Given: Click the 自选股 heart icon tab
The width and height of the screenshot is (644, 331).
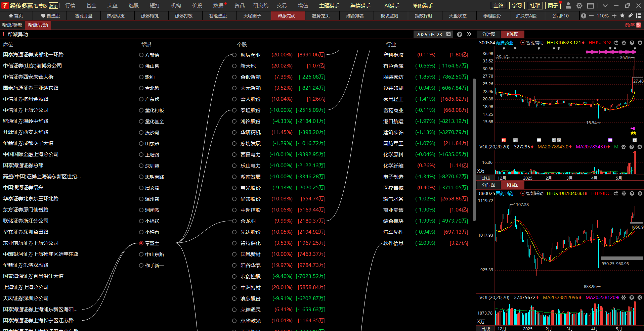Looking at the screenshot, I should [50, 16].
